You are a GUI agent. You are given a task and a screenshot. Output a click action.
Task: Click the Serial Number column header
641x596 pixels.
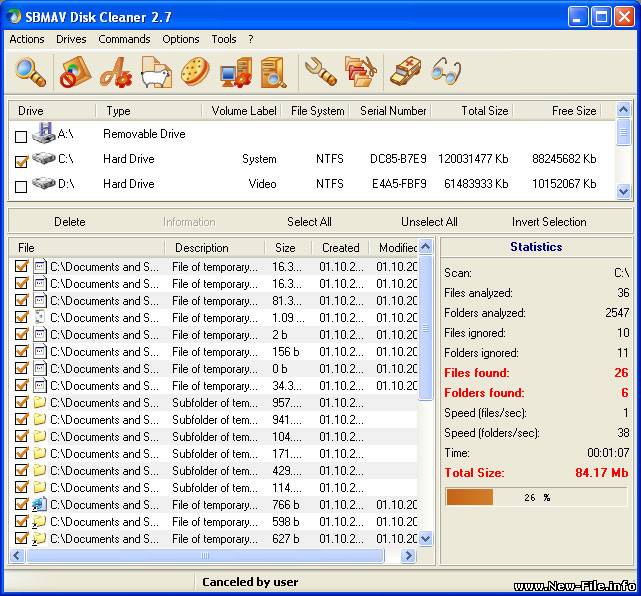pos(393,111)
